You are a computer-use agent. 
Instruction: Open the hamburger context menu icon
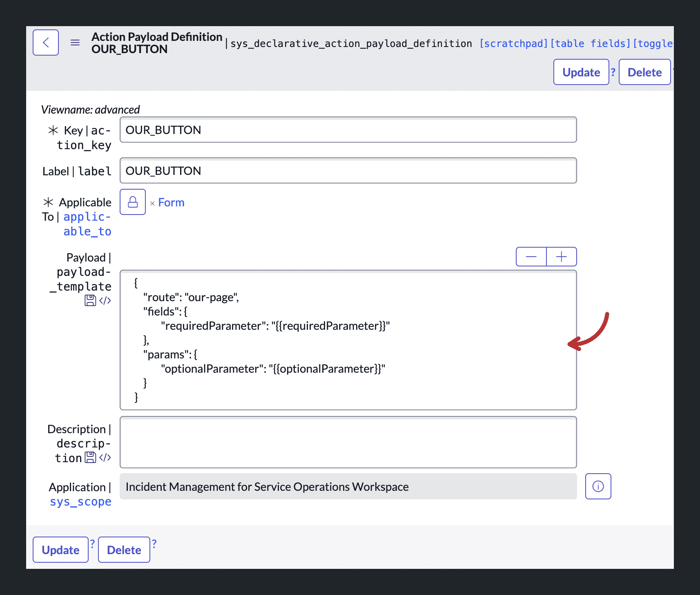coord(75,42)
